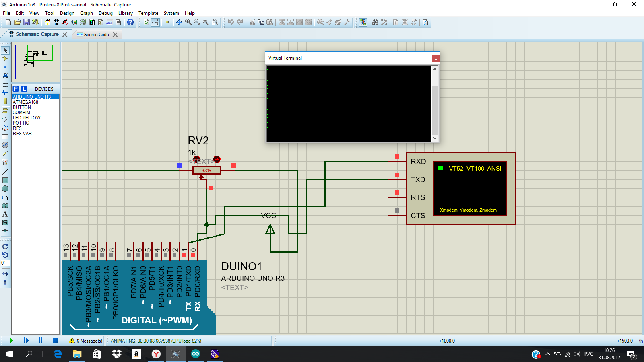Close the Schematic Capture tab
Viewport: 644px width, 362px height.
click(x=65, y=35)
